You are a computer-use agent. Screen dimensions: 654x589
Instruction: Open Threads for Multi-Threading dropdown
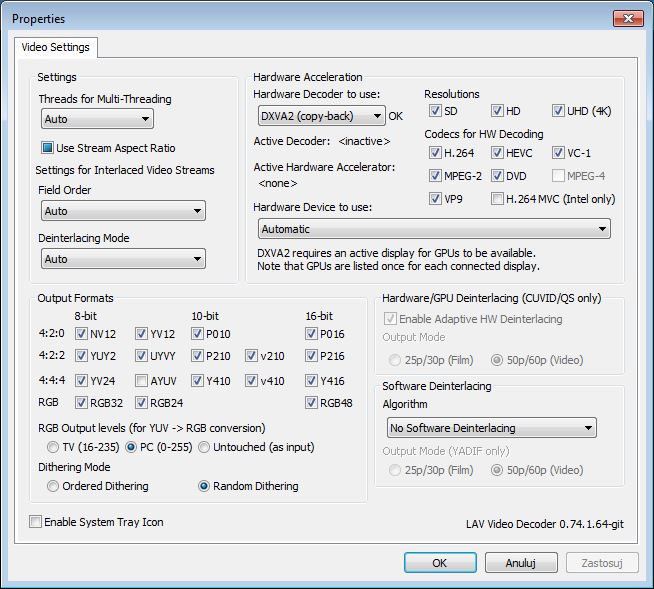click(x=97, y=119)
